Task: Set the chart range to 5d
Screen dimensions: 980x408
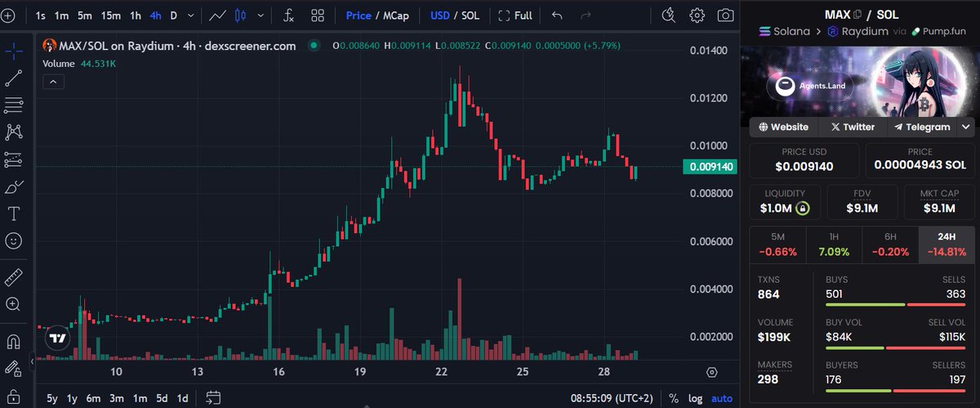Action: (162, 398)
